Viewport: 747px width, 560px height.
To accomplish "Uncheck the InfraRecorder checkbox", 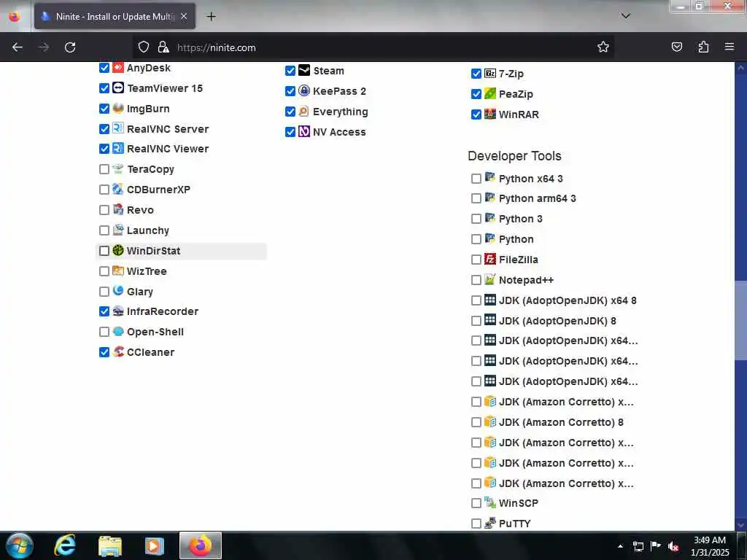I will click(104, 311).
